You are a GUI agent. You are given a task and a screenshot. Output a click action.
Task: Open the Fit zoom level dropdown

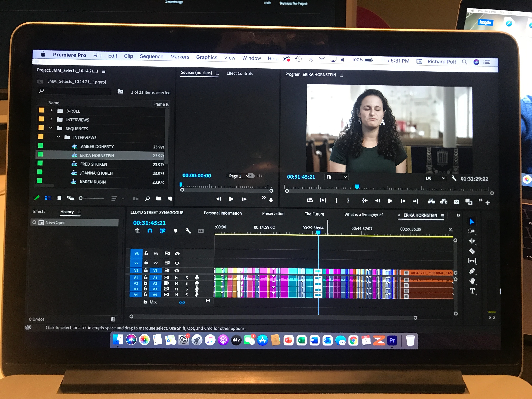[336, 177]
